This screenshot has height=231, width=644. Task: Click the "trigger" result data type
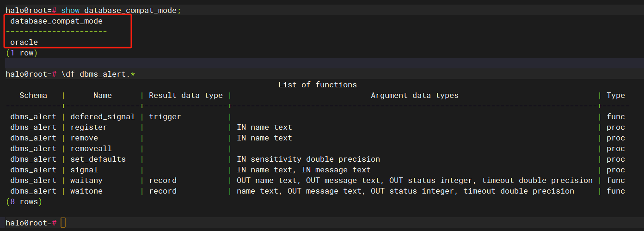click(165, 116)
